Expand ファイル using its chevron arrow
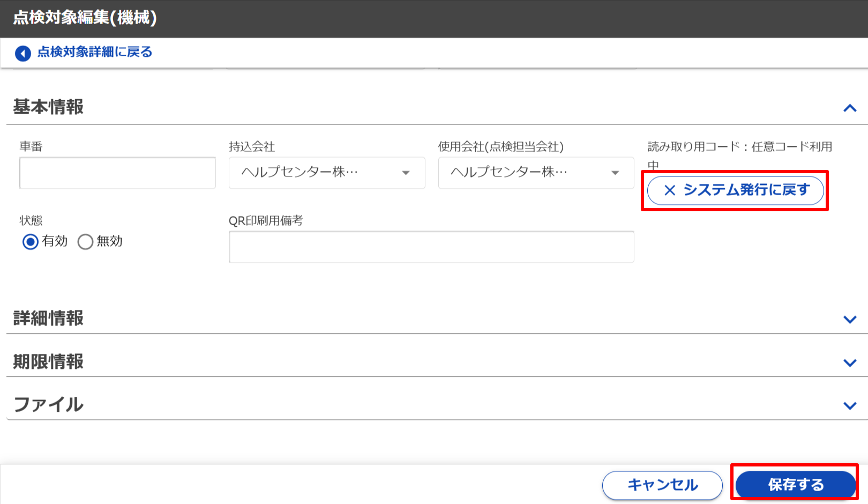The width and height of the screenshot is (868, 504). [x=849, y=406]
